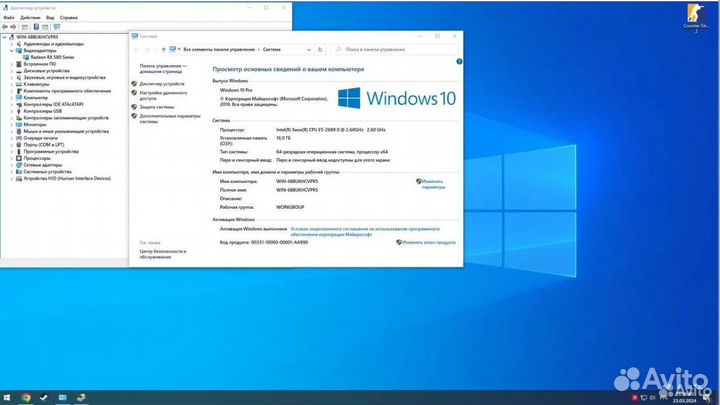Image resolution: width=720 pixels, height=405 pixels.
Task: Click the Клавиатуры keyboard icon in device tree
Action: tap(19, 84)
